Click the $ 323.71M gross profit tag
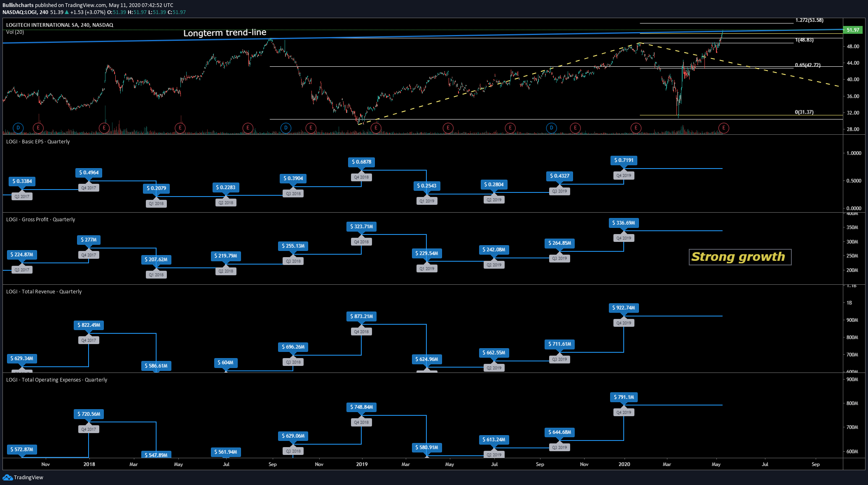This screenshot has height=485, width=868. tap(361, 227)
